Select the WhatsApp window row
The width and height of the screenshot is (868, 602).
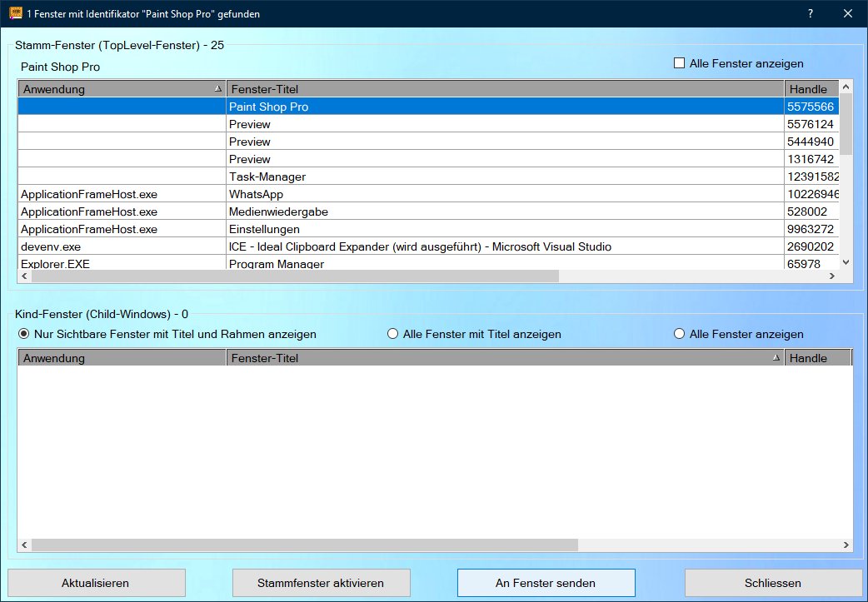[428, 194]
